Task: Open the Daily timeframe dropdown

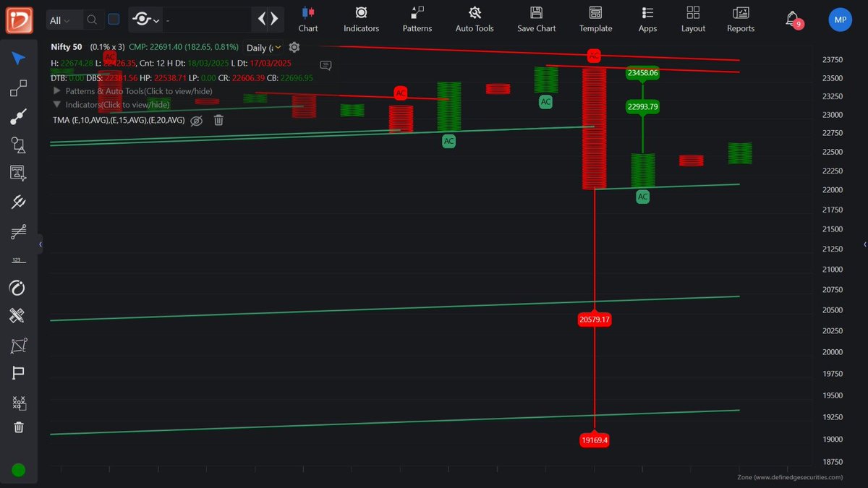Action: pos(264,47)
